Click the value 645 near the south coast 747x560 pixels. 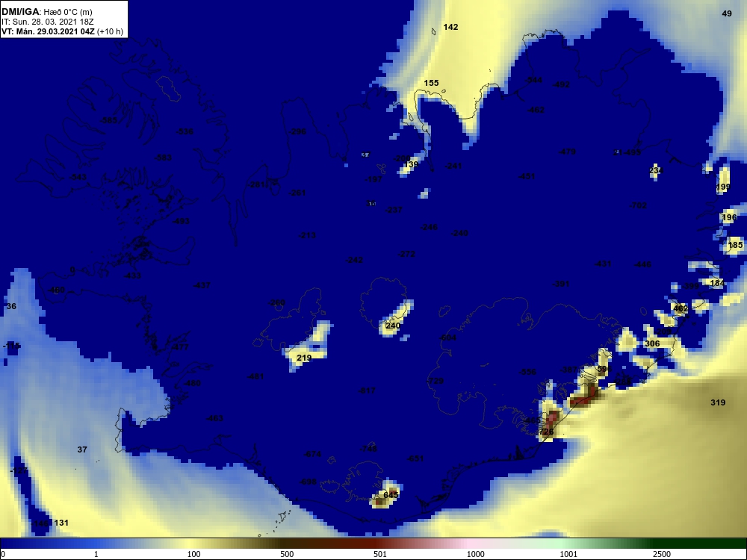click(x=391, y=495)
